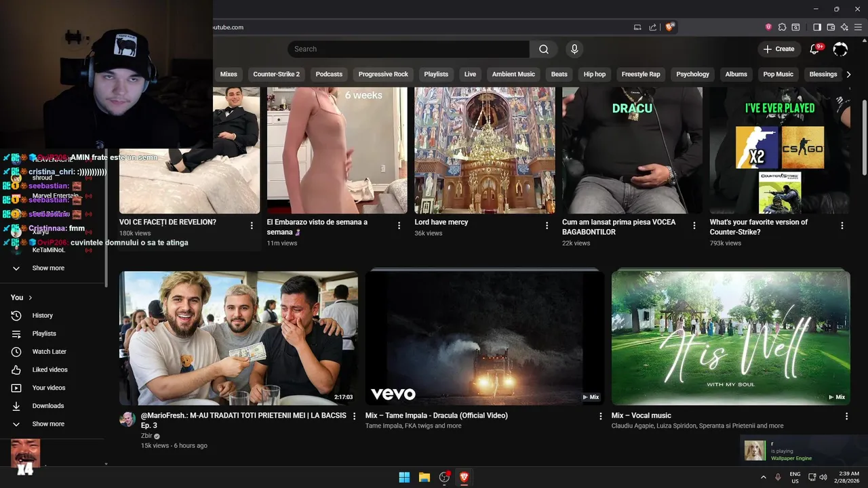This screenshot has height=488, width=868.
Task: Open YouTube notifications bell
Action: (815, 49)
